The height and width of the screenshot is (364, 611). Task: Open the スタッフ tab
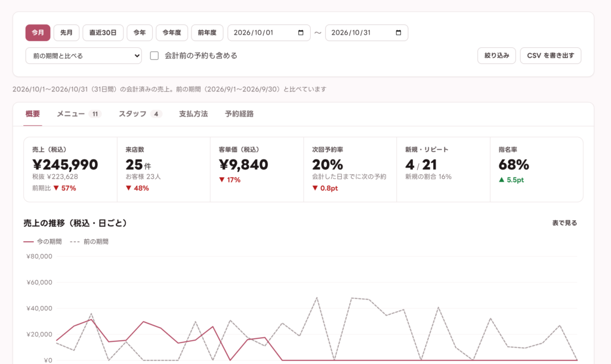click(140, 114)
